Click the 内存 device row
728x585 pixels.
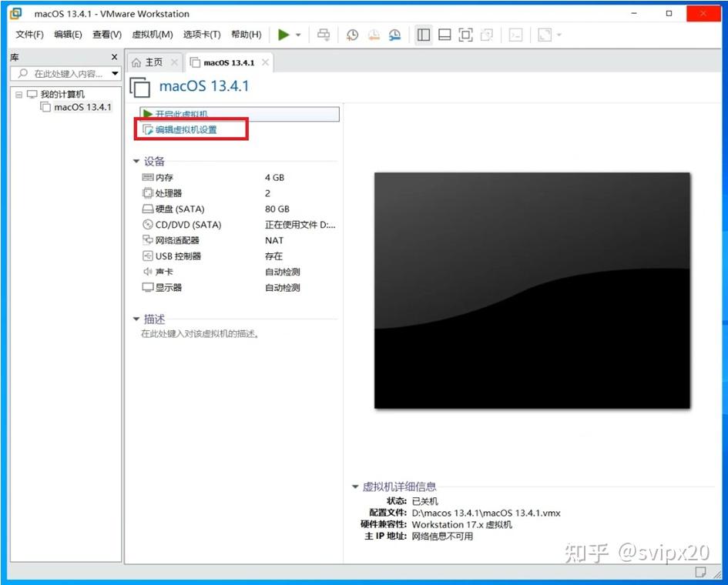click(x=239, y=177)
